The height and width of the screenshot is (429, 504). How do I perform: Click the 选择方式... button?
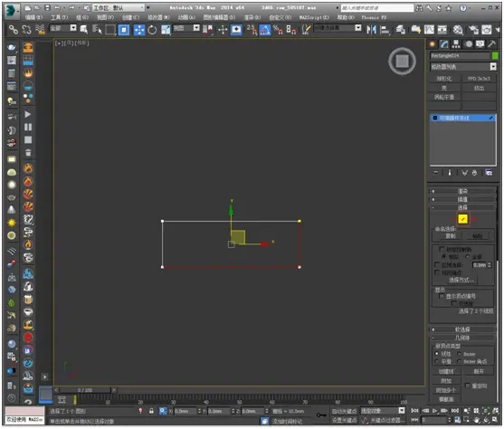(461, 280)
